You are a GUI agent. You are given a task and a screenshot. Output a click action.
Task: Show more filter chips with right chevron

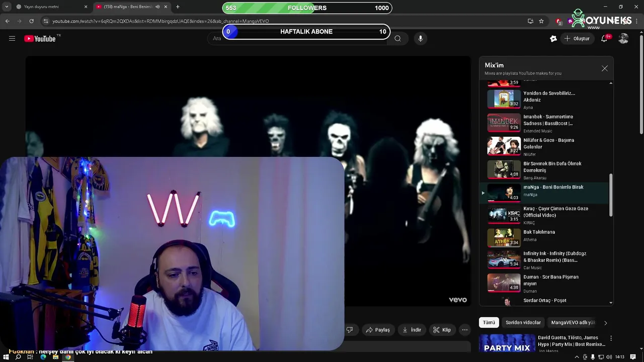point(605,323)
